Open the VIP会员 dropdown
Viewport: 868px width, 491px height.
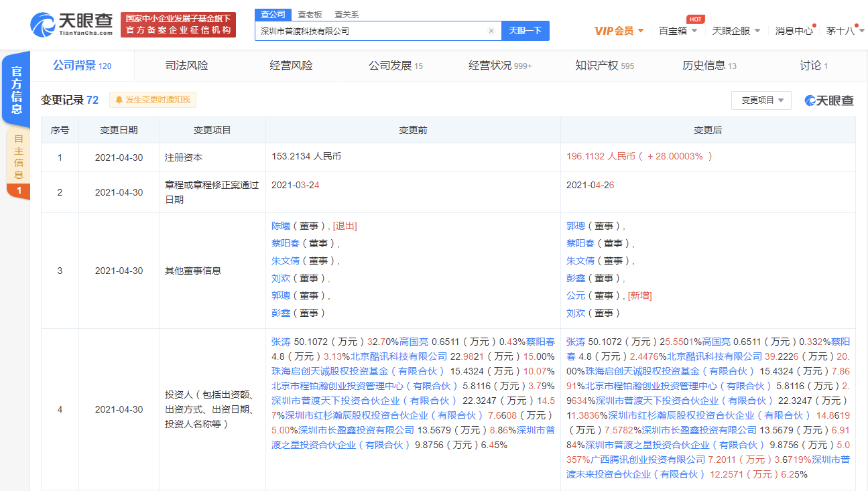point(619,31)
